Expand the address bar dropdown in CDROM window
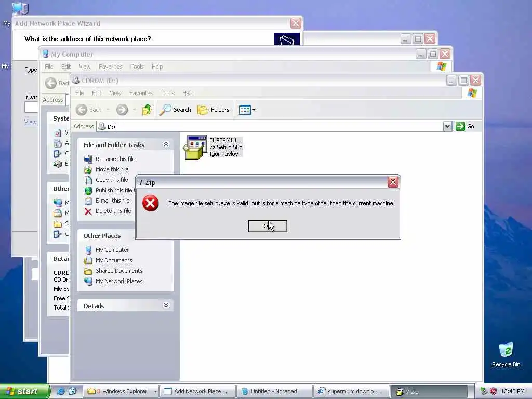This screenshot has height=399, width=532. pos(447,126)
